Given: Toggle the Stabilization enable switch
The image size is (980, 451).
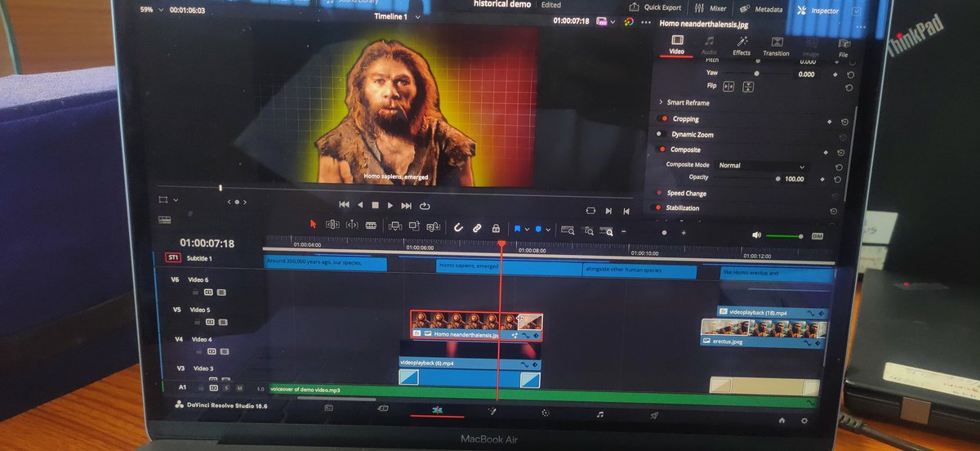Looking at the screenshot, I should (x=657, y=208).
